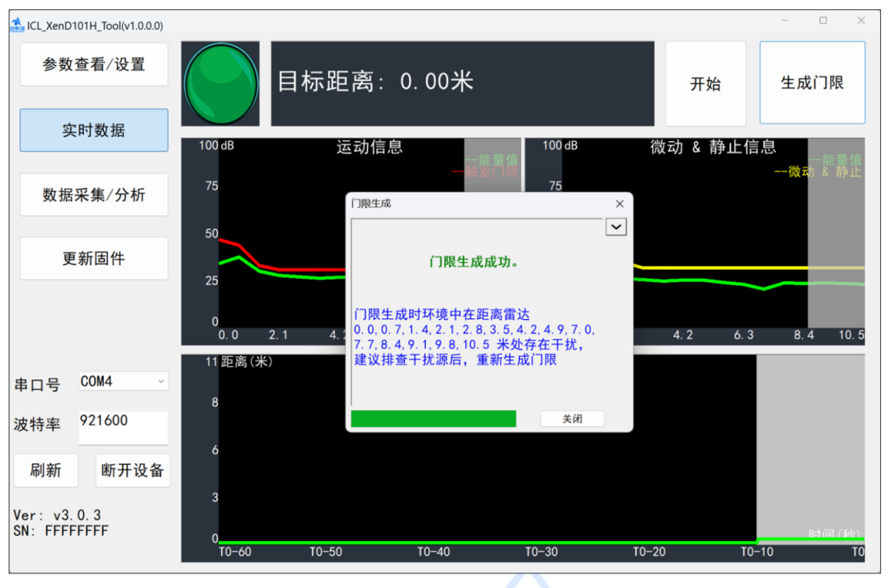Refresh serial ports using 刷新 button
Screen dimensions: 891x588
(x=46, y=470)
